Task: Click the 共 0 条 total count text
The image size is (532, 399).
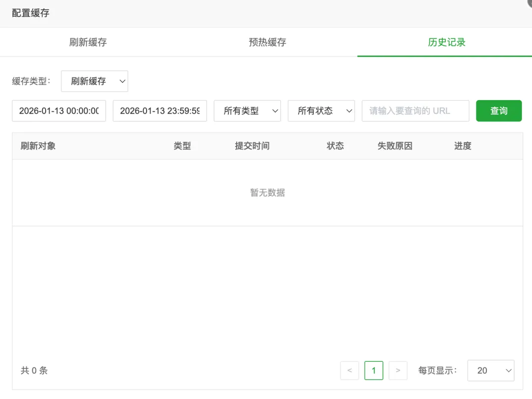Action: coord(34,370)
